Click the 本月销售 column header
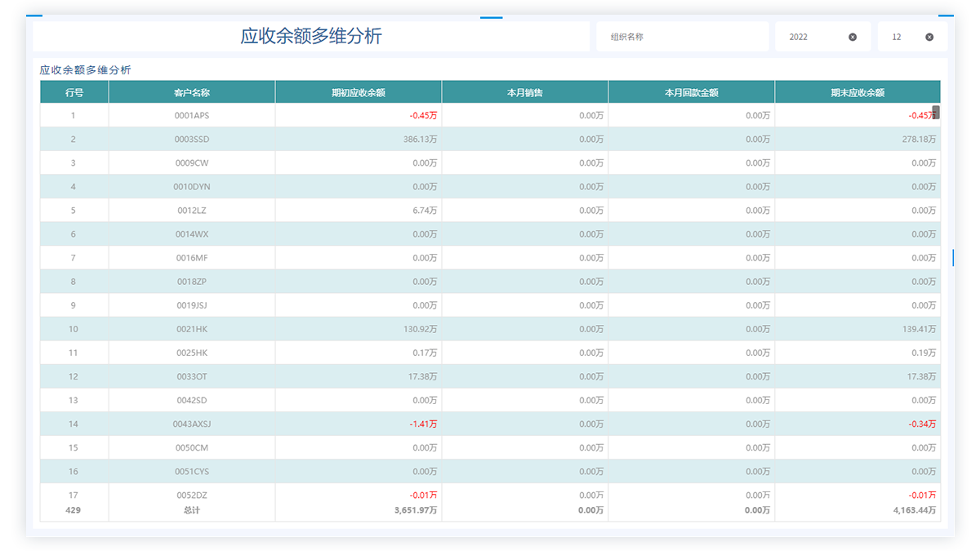Image resolution: width=980 pixels, height=551 pixels. (525, 92)
